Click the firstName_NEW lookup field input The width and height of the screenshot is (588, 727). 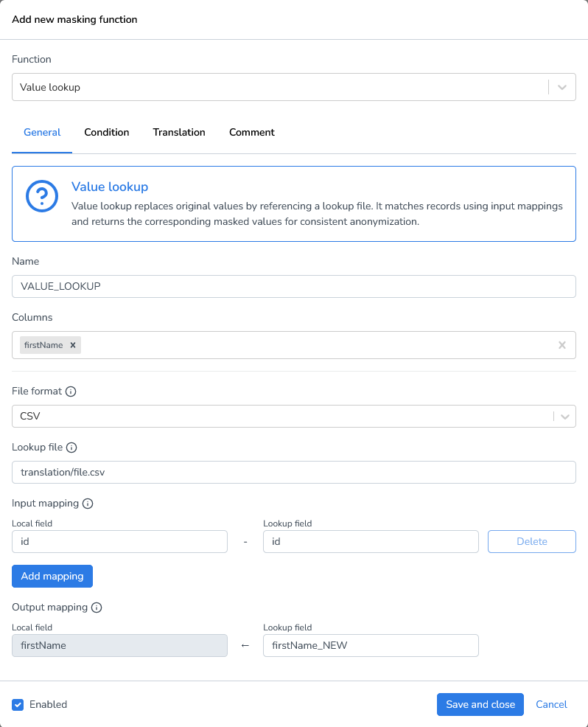point(371,645)
